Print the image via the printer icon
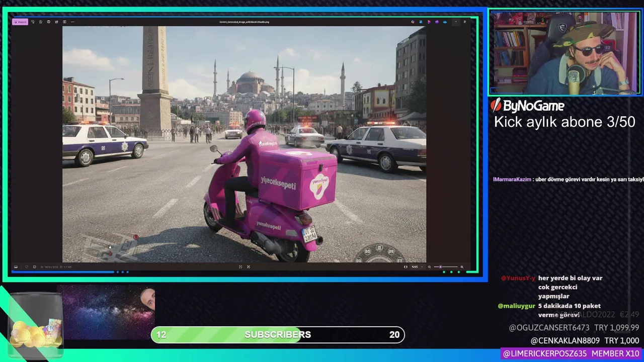This screenshot has height=362, width=644. point(48,22)
